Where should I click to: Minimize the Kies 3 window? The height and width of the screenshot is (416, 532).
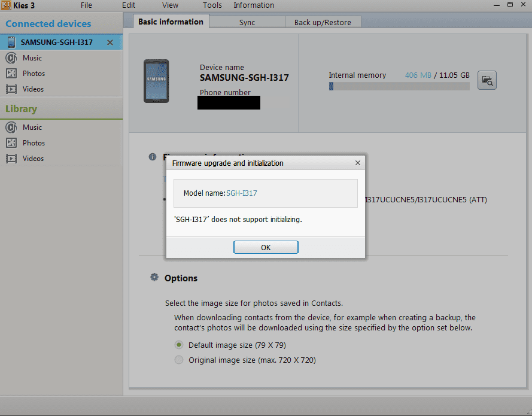click(496, 5)
